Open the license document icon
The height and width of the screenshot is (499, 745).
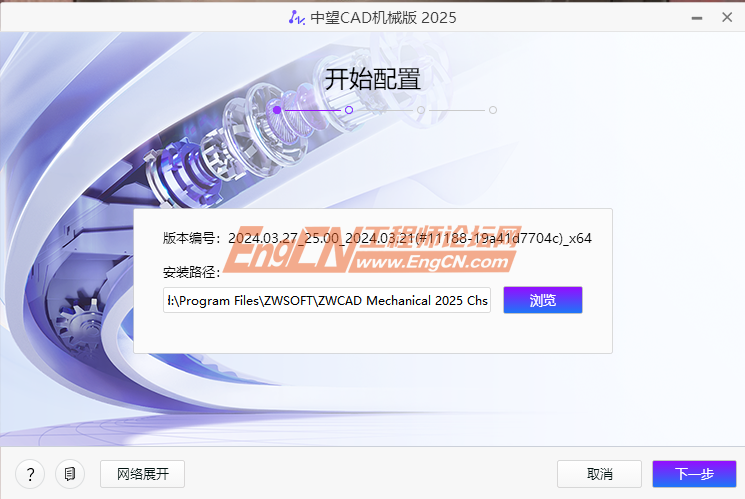70,474
